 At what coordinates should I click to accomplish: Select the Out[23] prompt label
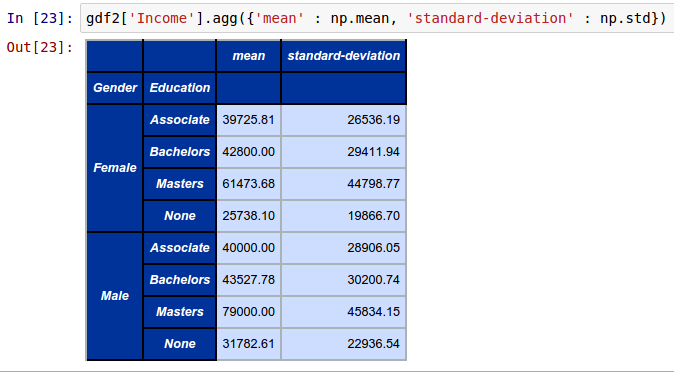40,47
